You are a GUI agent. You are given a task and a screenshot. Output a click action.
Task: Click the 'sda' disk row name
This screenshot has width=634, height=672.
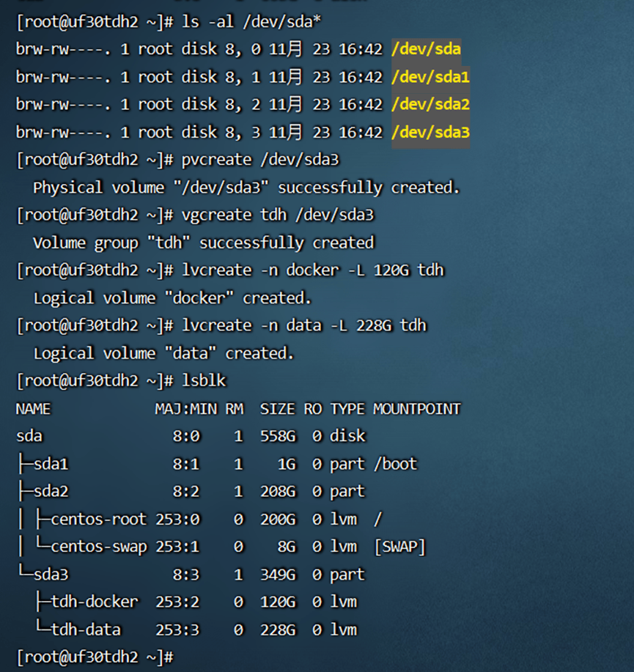29,436
